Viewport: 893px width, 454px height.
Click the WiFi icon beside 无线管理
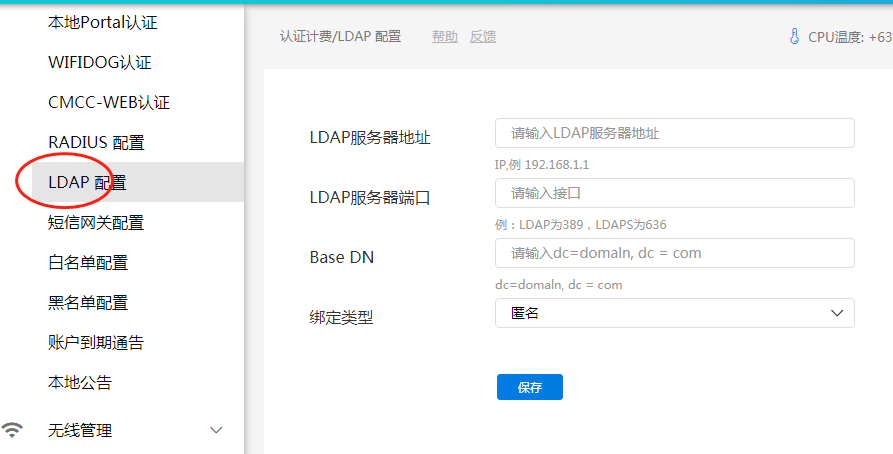point(13,430)
